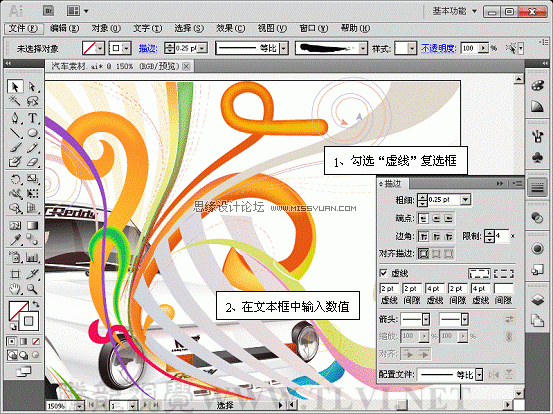553x414 pixels.
Task: Choose bevel join in 边角 row
Action: [449, 236]
